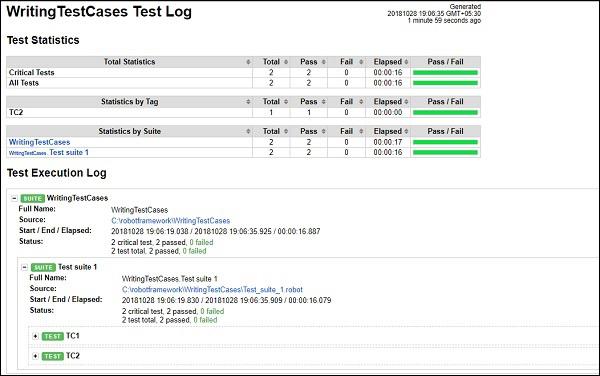Click the All Tests pass/fail bar
The width and height of the screenshot is (600, 376).
coord(445,83)
